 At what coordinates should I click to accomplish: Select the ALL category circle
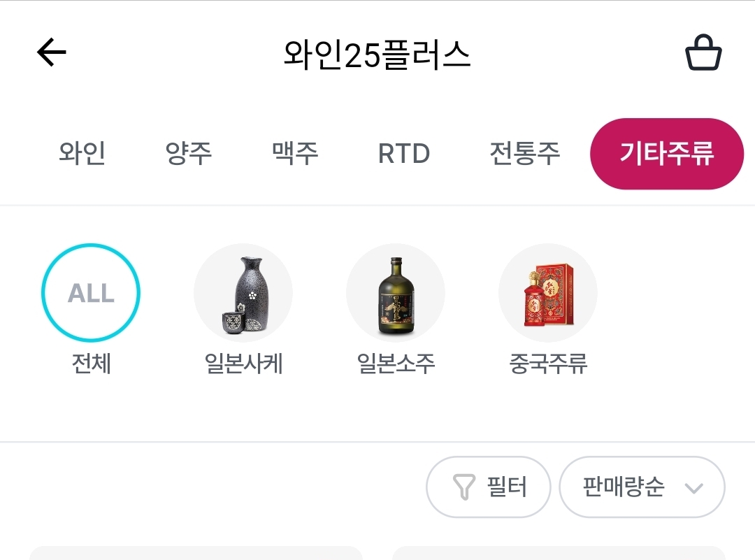tap(91, 292)
